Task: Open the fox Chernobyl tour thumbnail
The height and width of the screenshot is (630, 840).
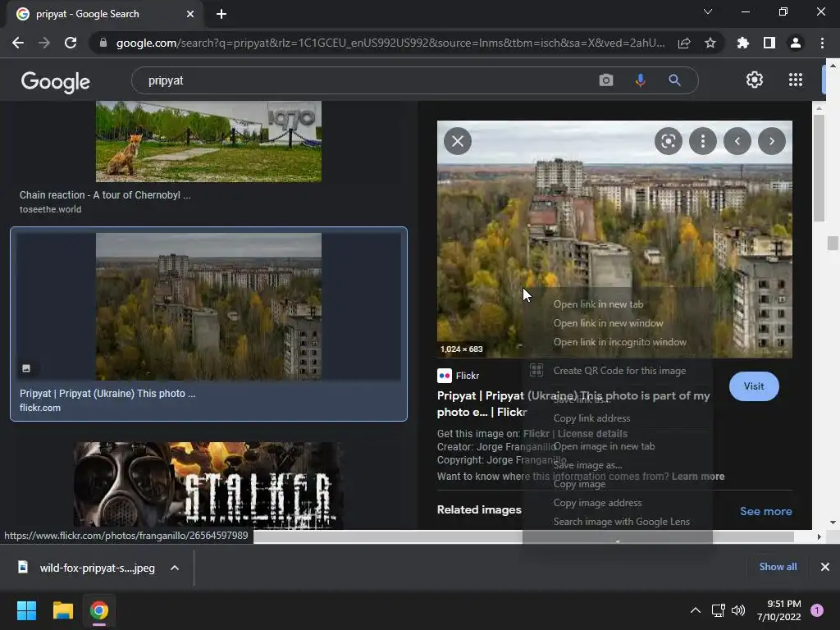Action: [208, 141]
